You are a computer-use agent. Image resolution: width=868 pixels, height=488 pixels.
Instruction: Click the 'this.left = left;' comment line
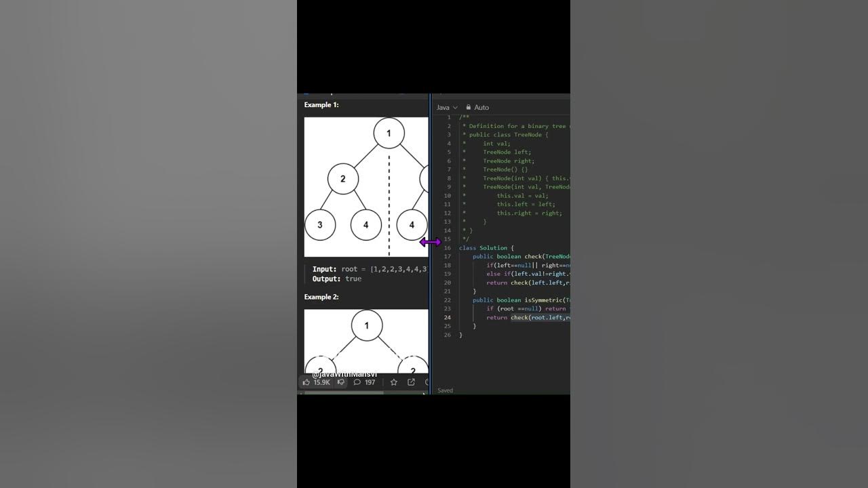click(526, 204)
